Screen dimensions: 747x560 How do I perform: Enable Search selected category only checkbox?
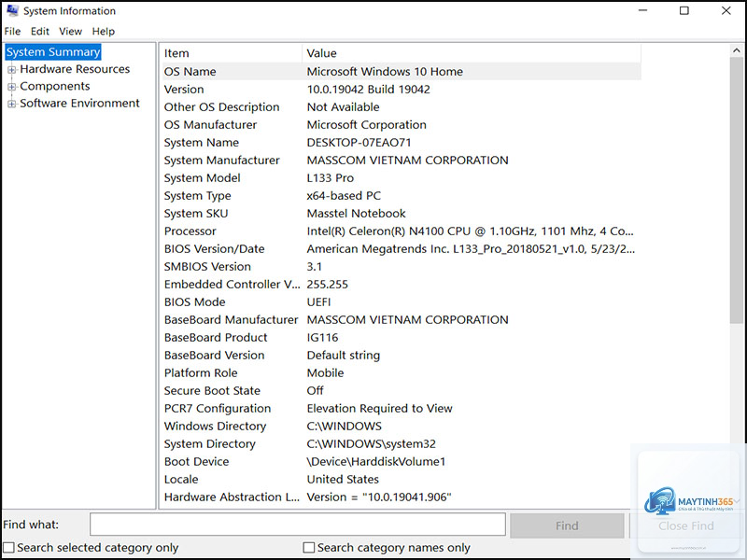point(9,548)
